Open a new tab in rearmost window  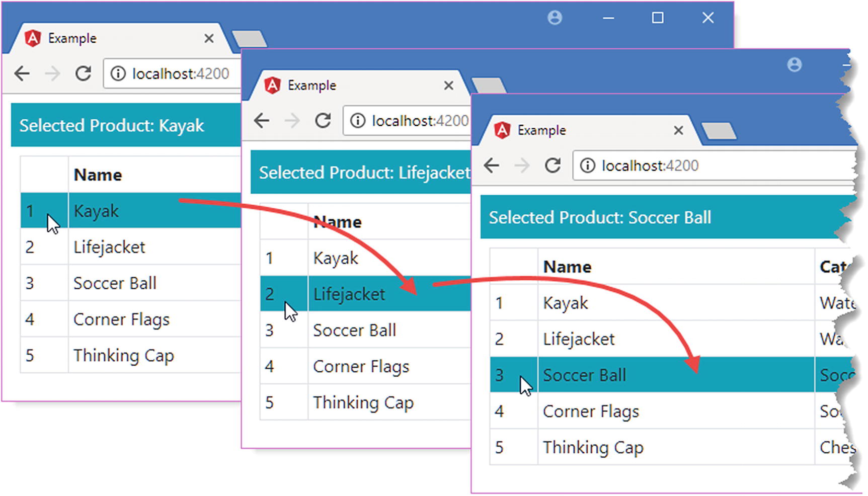[249, 39]
